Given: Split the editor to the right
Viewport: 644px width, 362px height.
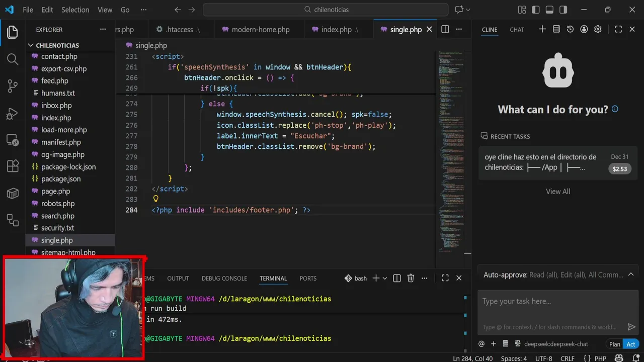Looking at the screenshot, I should (x=445, y=30).
